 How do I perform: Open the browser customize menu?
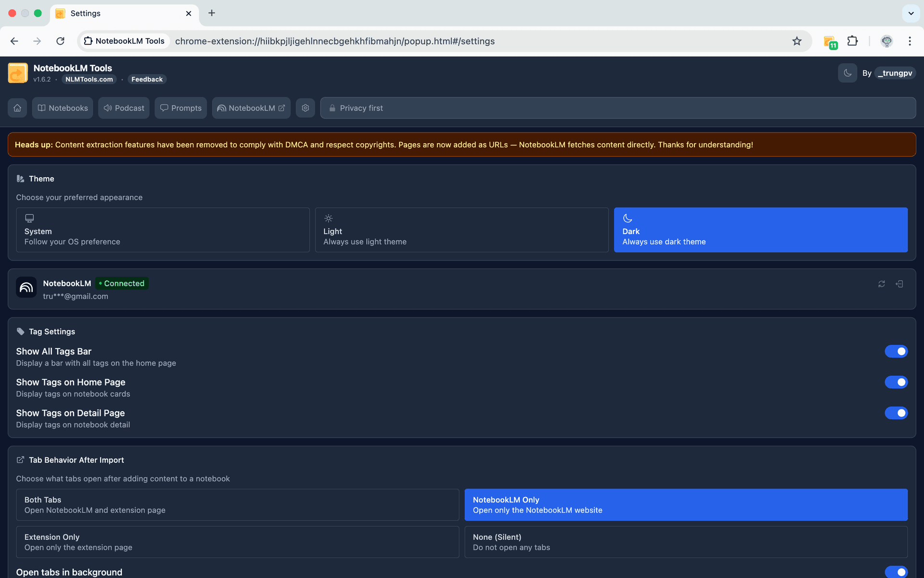[x=910, y=41]
